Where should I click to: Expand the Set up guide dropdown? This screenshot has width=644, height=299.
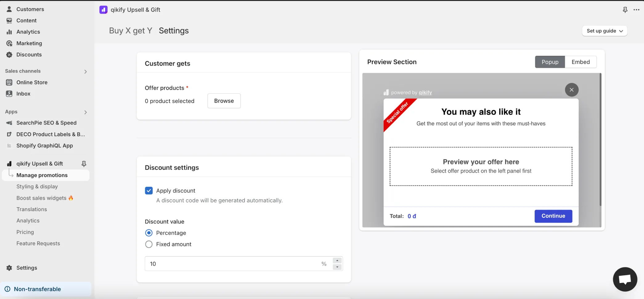(x=605, y=31)
